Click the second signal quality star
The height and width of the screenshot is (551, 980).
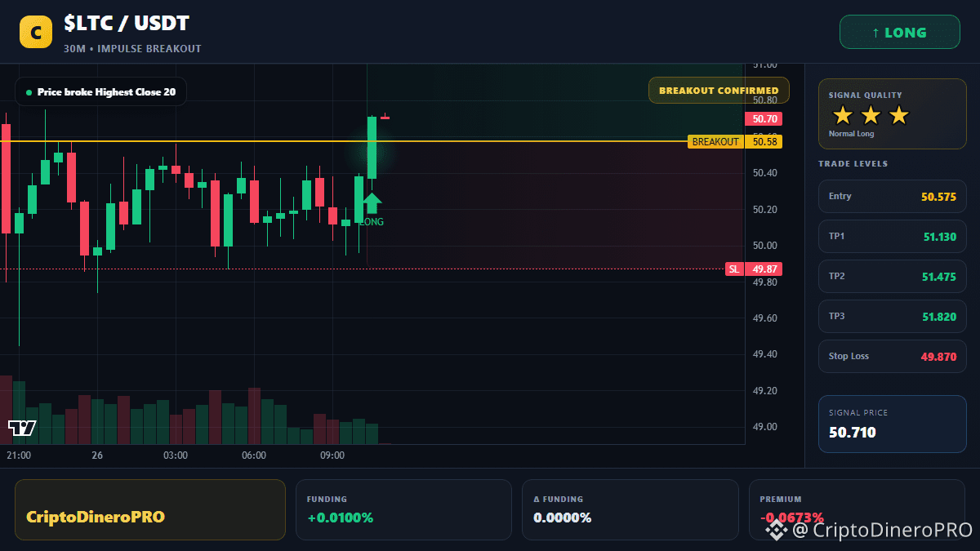[871, 115]
